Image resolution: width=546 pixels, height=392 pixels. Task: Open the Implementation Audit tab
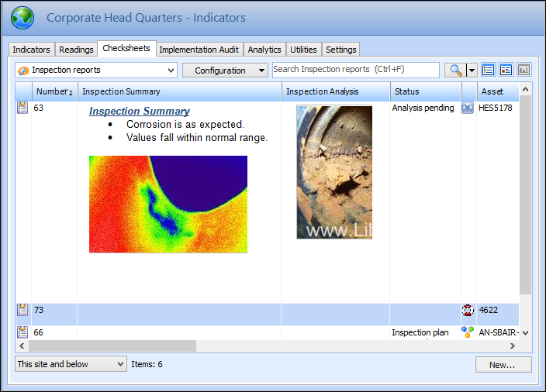point(199,50)
